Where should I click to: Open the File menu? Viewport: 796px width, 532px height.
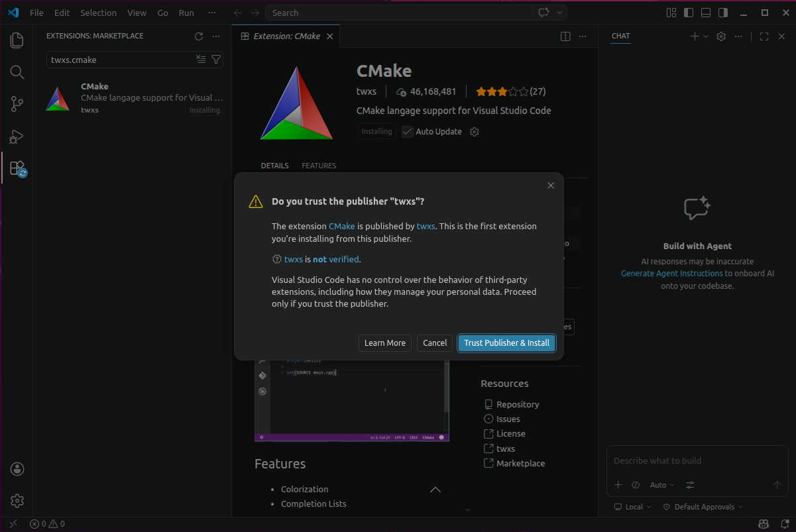point(36,13)
